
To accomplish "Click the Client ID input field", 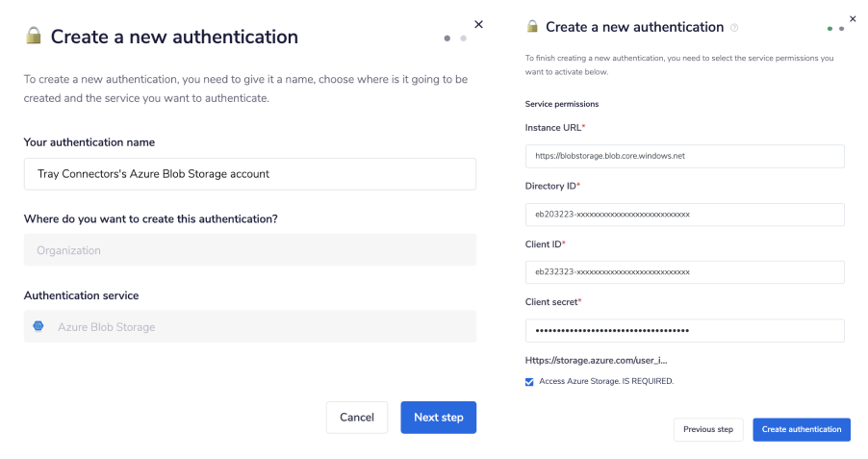I will click(684, 272).
